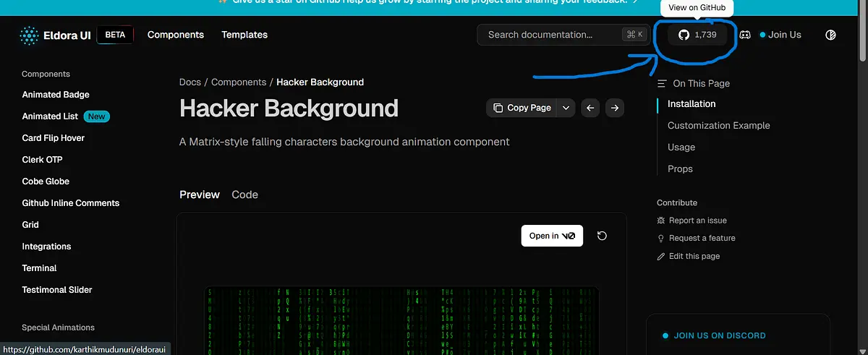Image resolution: width=868 pixels, height=355 pixels.
Task: Switch to the Preview tab
Action: click(x=200, y=194)
